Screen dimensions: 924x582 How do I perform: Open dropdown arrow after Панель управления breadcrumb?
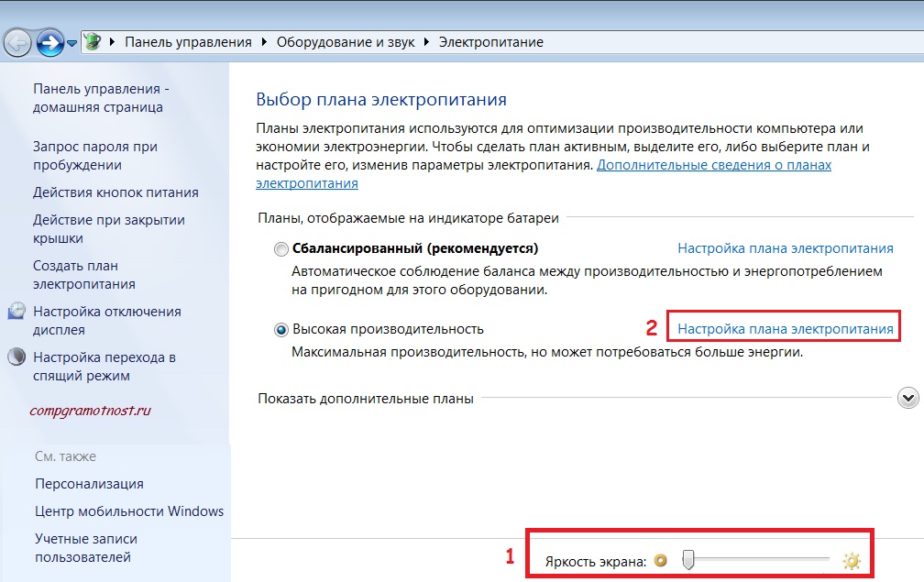(264, 42)
